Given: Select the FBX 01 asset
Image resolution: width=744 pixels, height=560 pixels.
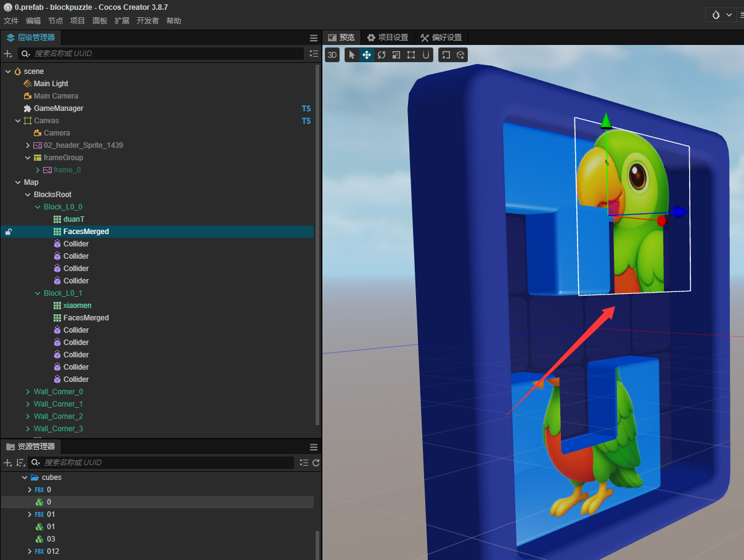Looking at the screenshot, I should click(x=51, y=514).
